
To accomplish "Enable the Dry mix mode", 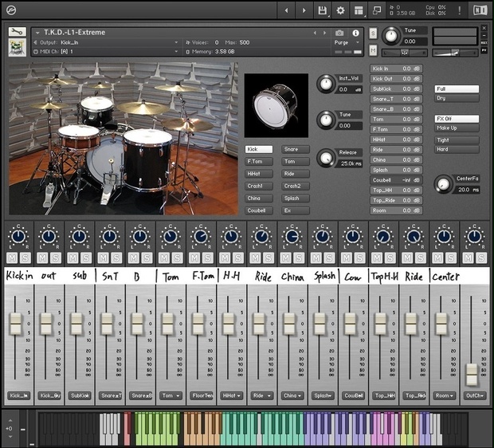I will click(x=457, y=98).
